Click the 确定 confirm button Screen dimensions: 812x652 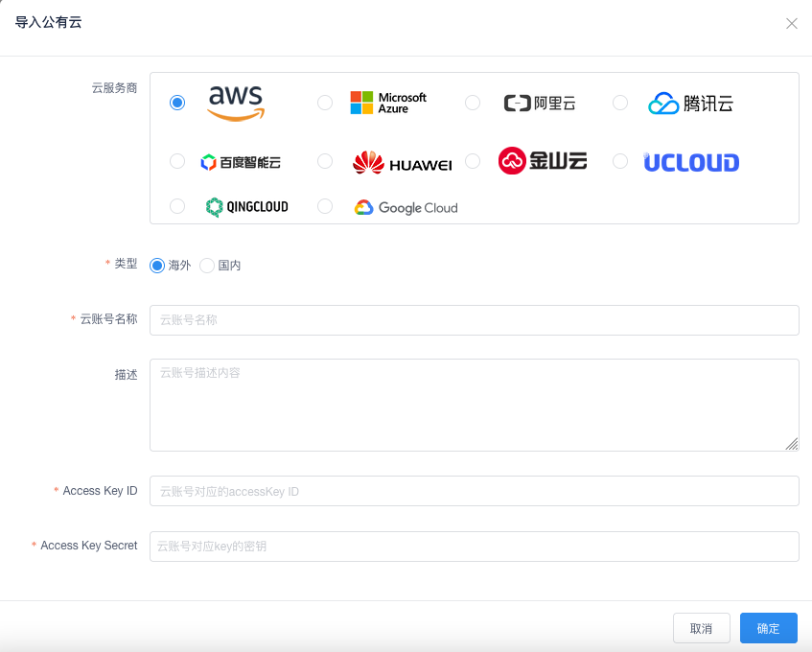(768, 628)
